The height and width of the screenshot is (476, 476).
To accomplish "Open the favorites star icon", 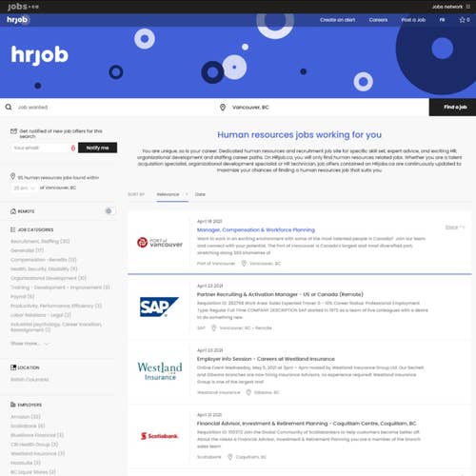I will 462,20.
